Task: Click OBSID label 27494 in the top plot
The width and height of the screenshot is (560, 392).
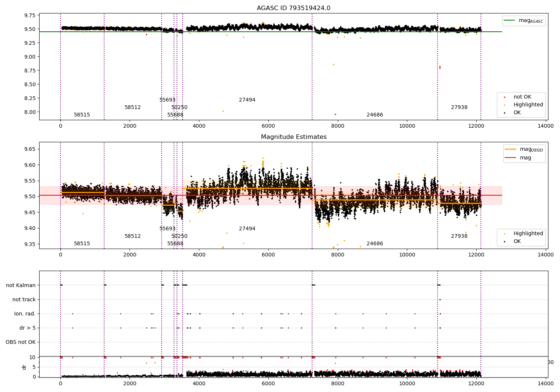Action: click(247, 100)
